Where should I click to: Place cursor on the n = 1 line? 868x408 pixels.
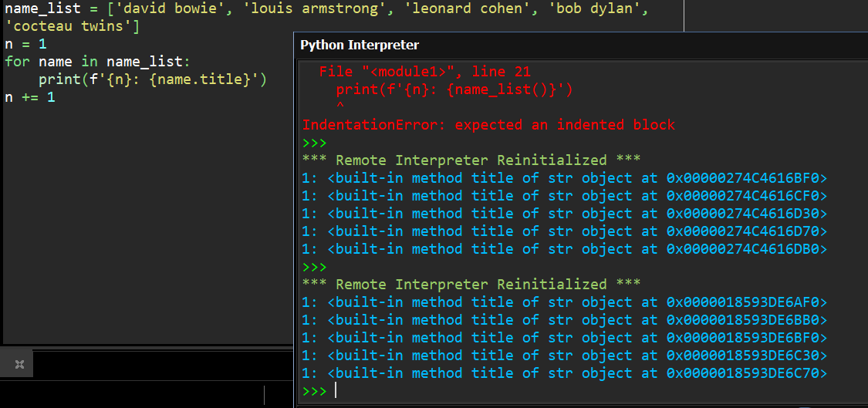point(25,45)
